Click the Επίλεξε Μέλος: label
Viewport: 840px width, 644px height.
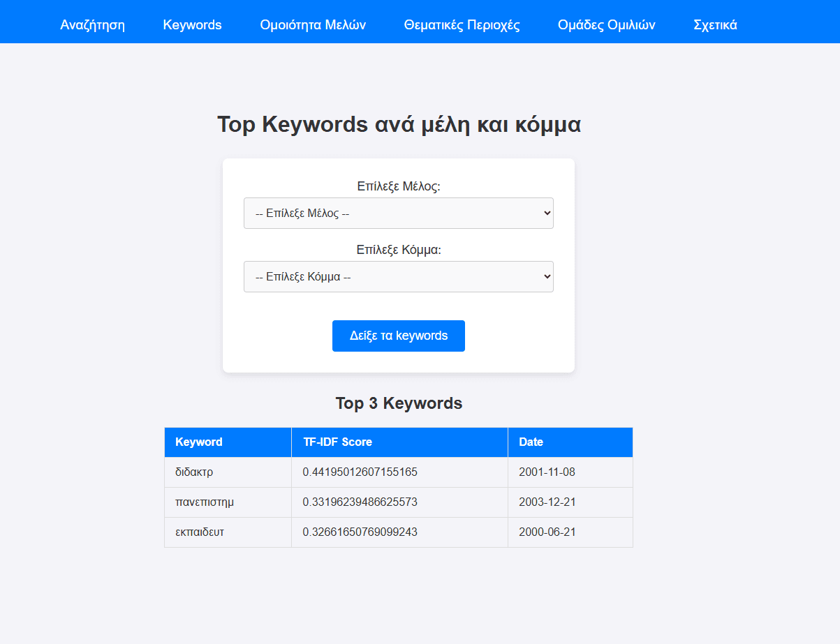399,186
